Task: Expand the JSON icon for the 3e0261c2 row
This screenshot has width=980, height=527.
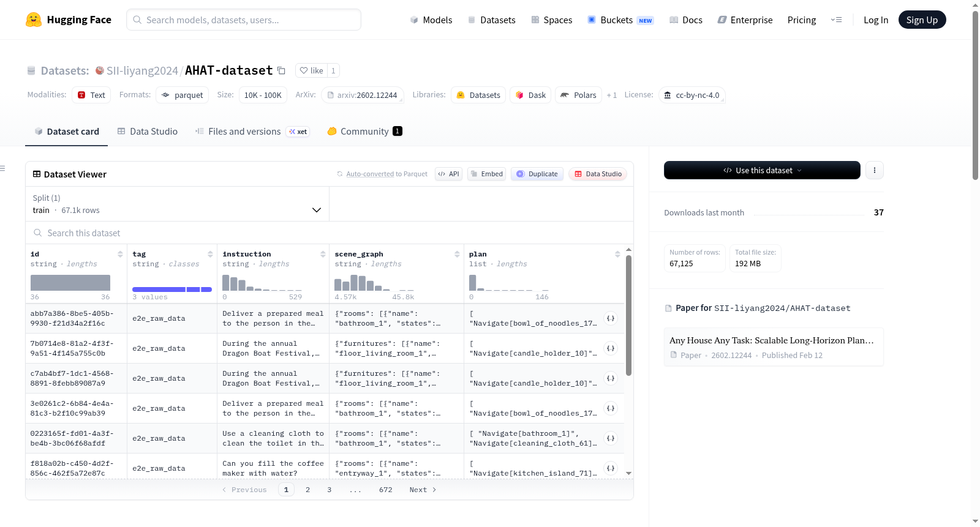Action: [611, 408]
